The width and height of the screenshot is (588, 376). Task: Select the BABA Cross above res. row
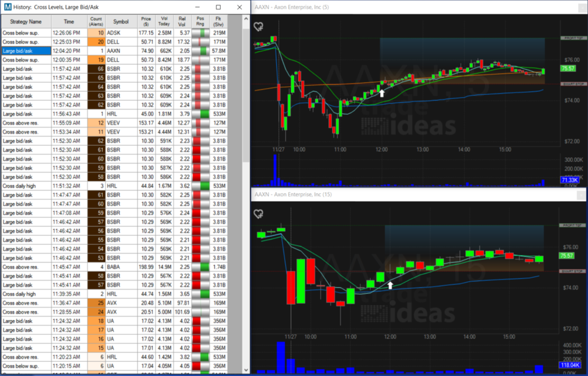115,267
